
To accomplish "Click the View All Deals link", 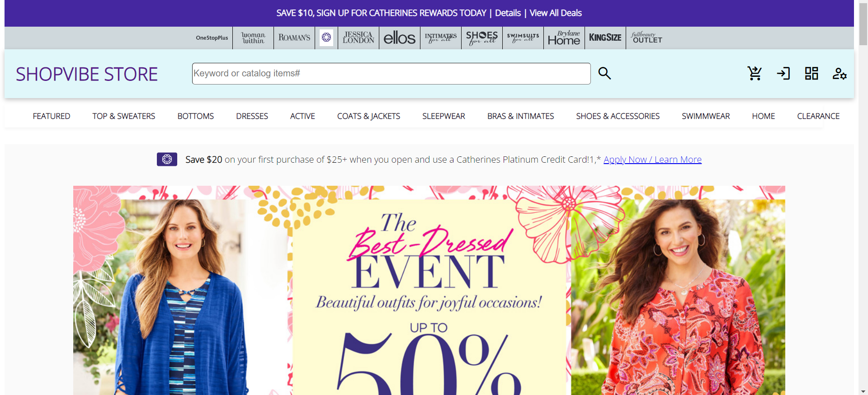I will (556, 13).
